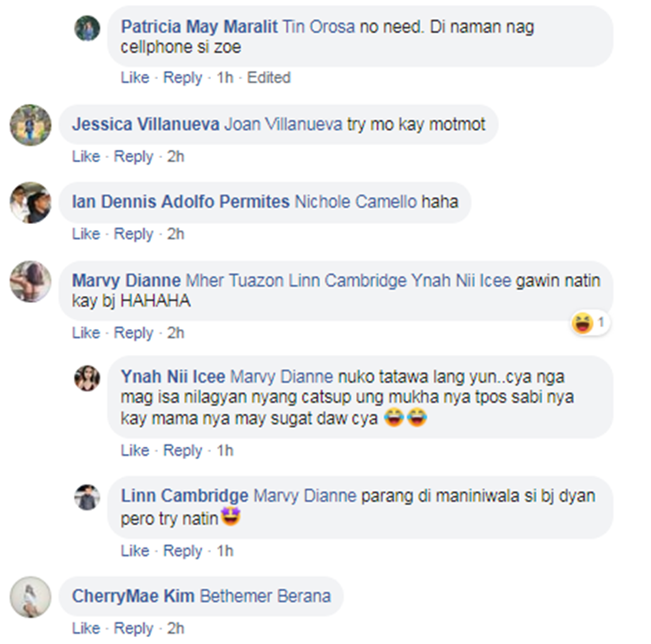651x644 pixels.
Task: Like Linn Cambridge's reply
Action: coord(135,551)
